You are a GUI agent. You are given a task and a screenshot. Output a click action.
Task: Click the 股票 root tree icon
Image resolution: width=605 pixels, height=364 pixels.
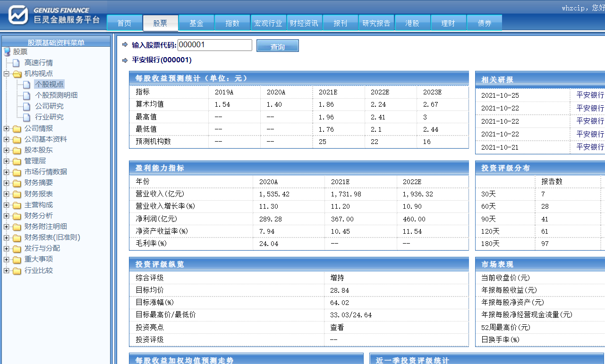click(x=7, y=51)
